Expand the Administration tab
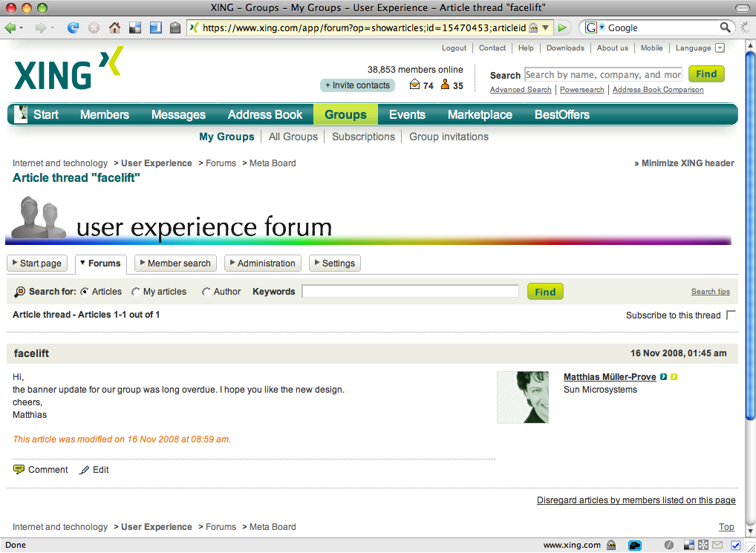This screenshot has height=553, width=756. click(263, 264)
